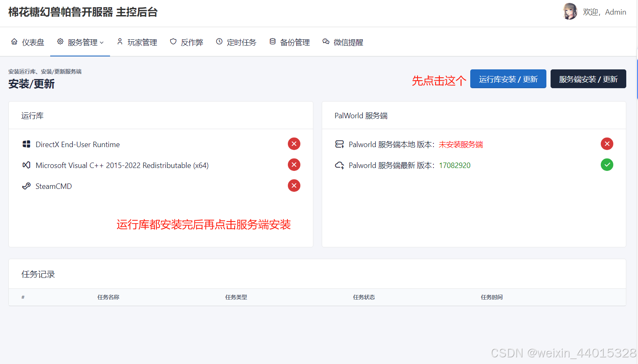This screenshot has width=638, height=364.
Task: Click the 运行库安装 / 更新 button
Action: (508, 79)
